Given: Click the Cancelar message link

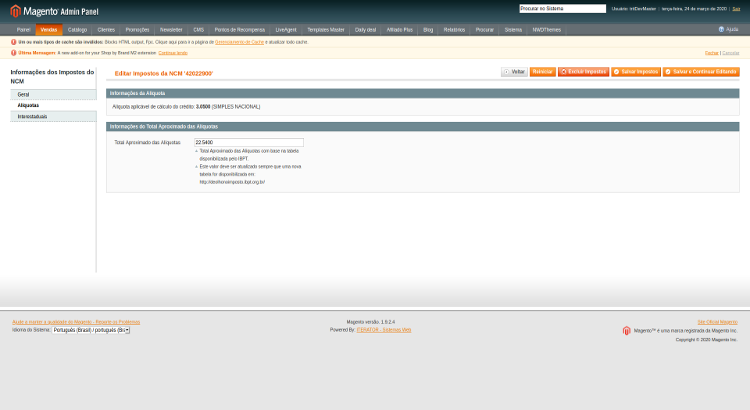Looking at the screenshot, I should tap(731, 53).
